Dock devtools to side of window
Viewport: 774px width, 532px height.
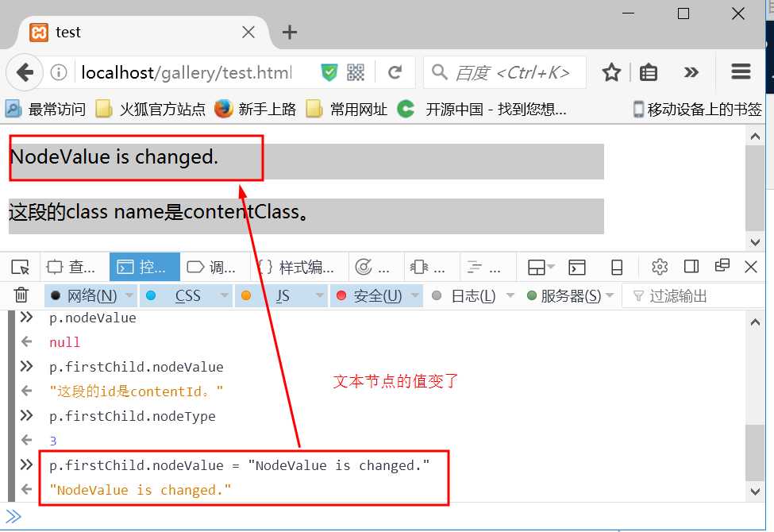[x=691, y=267]
